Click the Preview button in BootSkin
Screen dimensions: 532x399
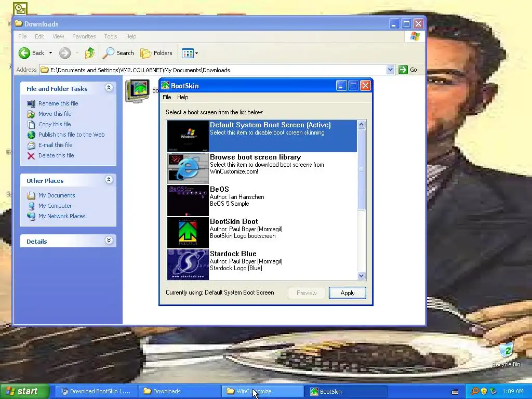pos(307,293)
